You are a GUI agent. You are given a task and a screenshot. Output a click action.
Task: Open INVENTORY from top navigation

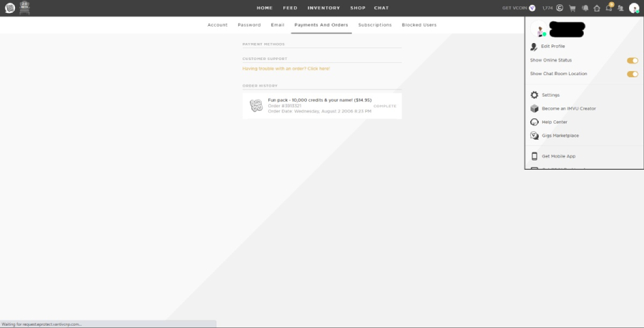pyautogui.click(x=323, y=8)
